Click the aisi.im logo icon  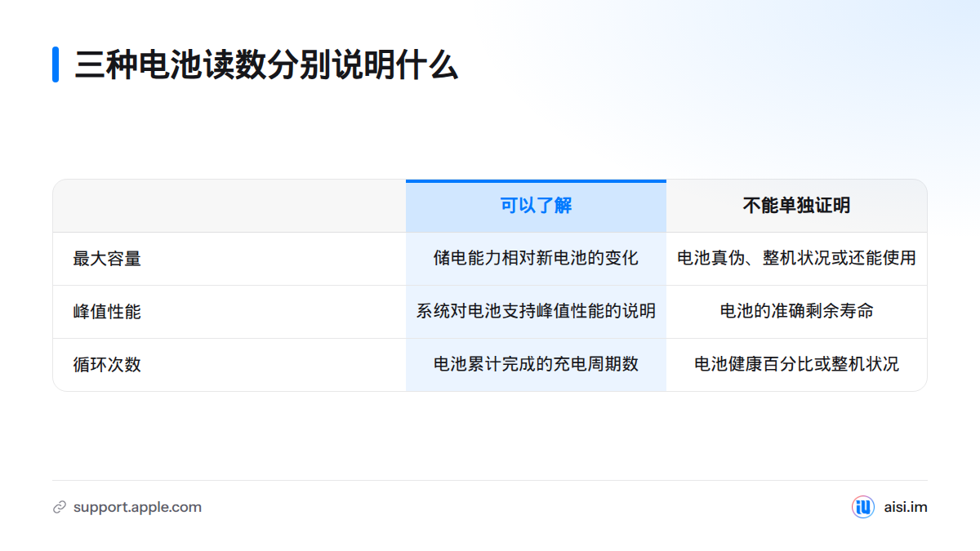[x=863, y=507]
